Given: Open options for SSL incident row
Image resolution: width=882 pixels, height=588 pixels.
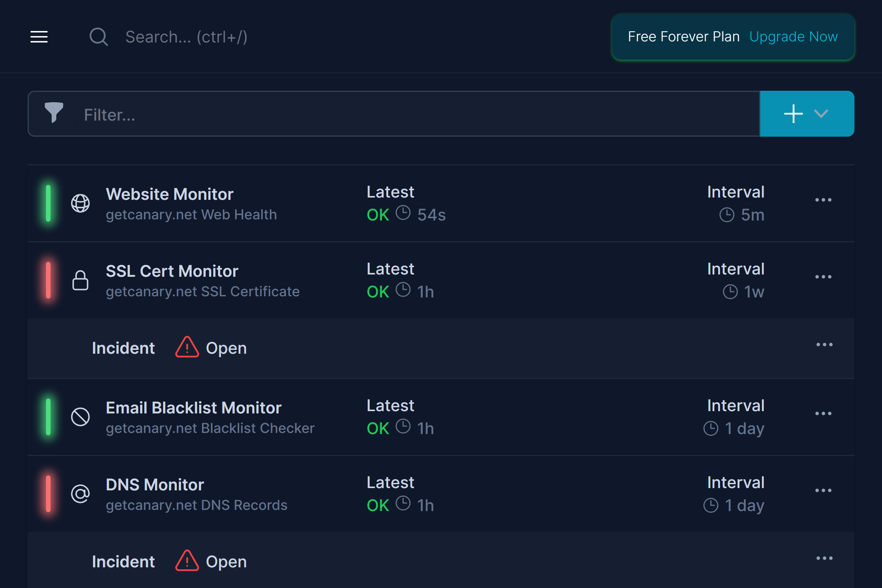Looking at the screenshot, I should (x=824, y=345).
